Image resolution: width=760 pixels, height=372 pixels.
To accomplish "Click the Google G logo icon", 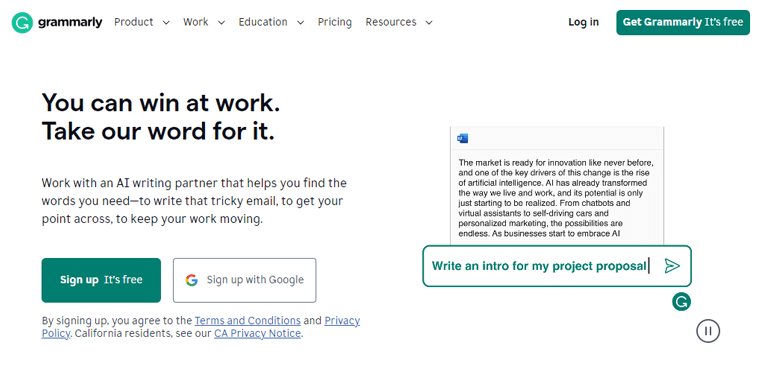I will coord(191,280).
